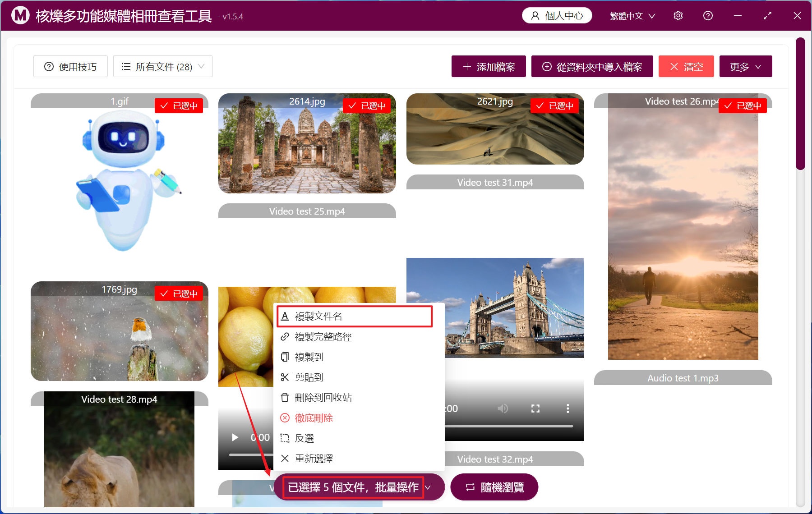The image size is (812, 514).
Task: Click the list icon in 所有文件 filter
Action: 126,67
